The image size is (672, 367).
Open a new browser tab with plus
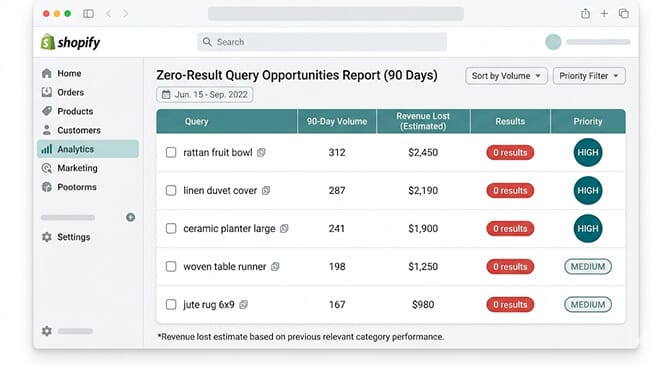point(604,14)
